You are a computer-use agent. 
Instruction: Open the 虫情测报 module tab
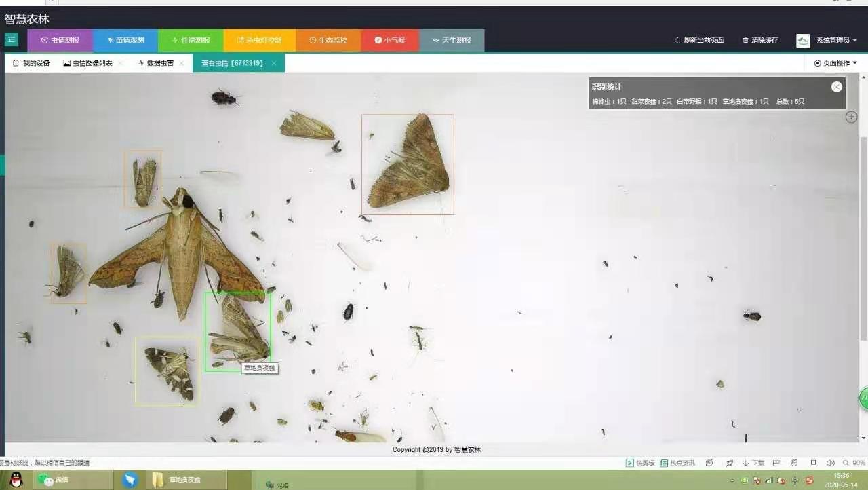[x=60, y=41]
